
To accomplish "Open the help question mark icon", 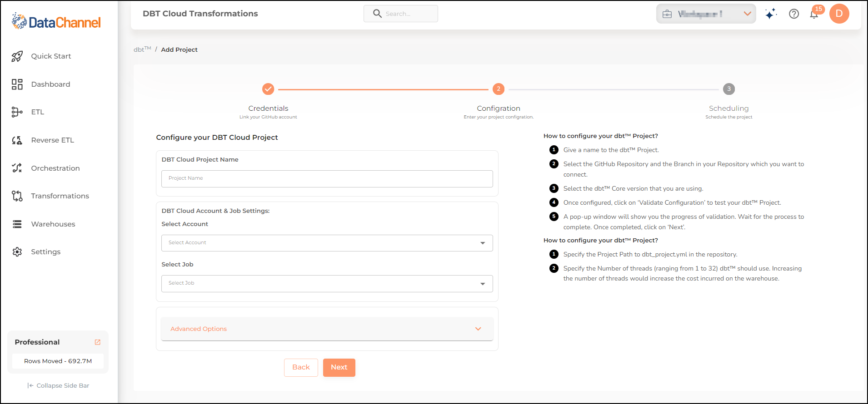I will click(x=794, y=14).
